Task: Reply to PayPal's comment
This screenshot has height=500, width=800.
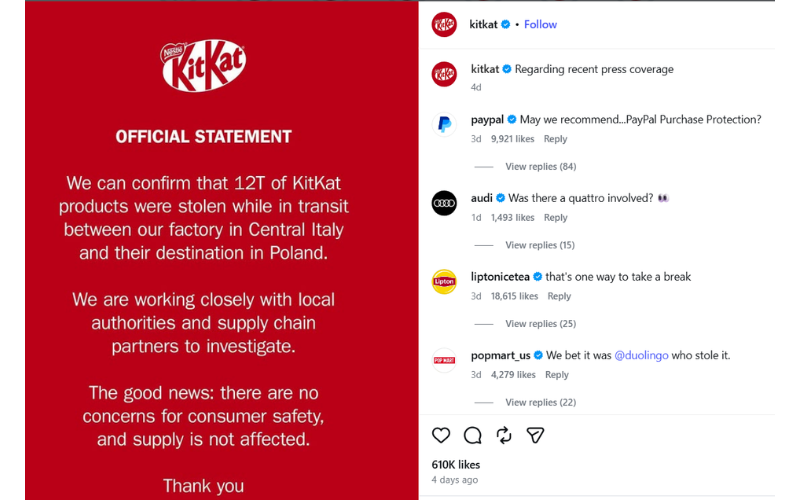Action: (x=555, y=139)
